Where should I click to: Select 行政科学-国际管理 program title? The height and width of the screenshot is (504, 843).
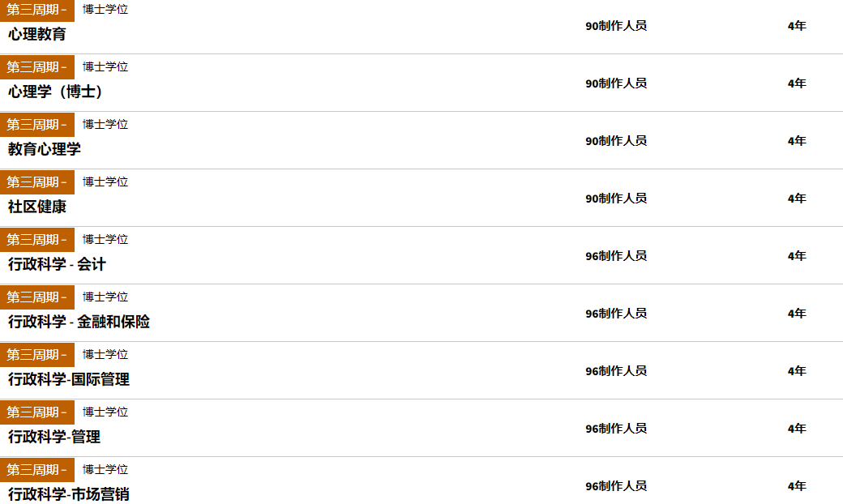[69, 379]
